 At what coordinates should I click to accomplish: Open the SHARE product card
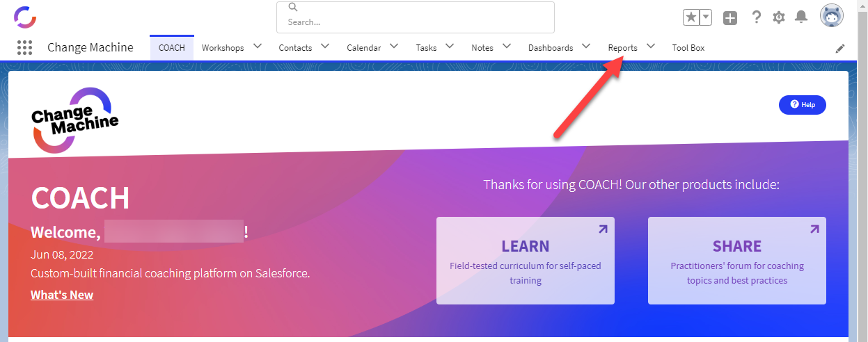(x=737, y=261)
